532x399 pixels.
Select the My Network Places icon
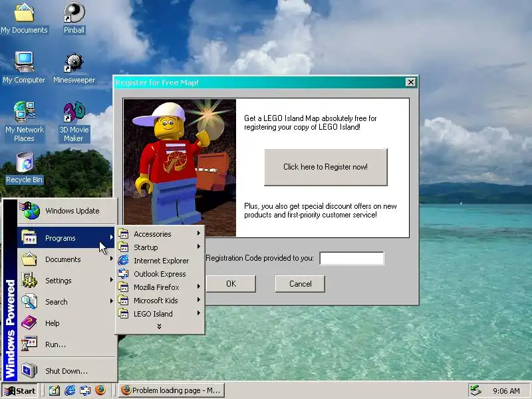pyautogui.click(x=24, y=122)
